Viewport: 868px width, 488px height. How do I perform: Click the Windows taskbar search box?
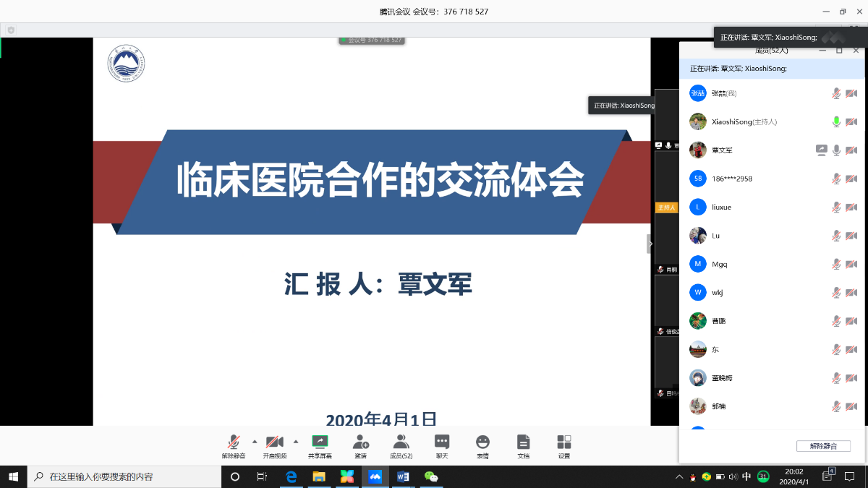click(124, 477)
